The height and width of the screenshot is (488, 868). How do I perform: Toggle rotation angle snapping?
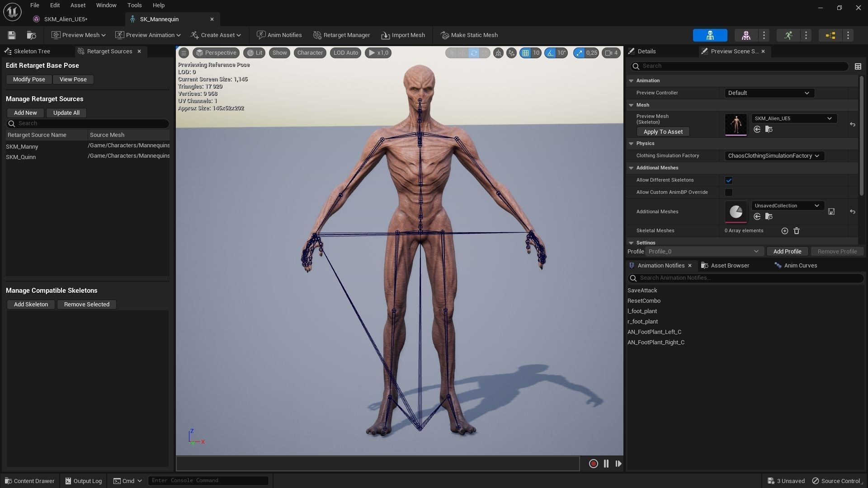550,53
